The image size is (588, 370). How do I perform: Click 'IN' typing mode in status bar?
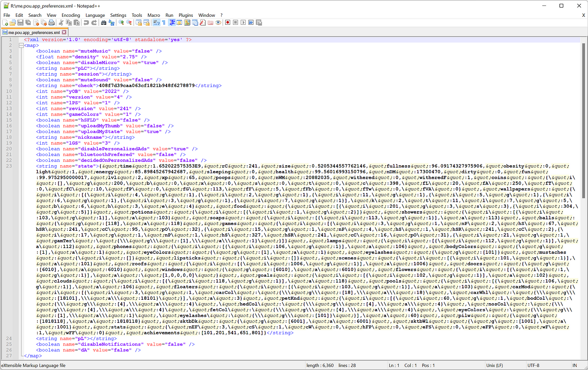pyautogui.click(x=575, y=365)
